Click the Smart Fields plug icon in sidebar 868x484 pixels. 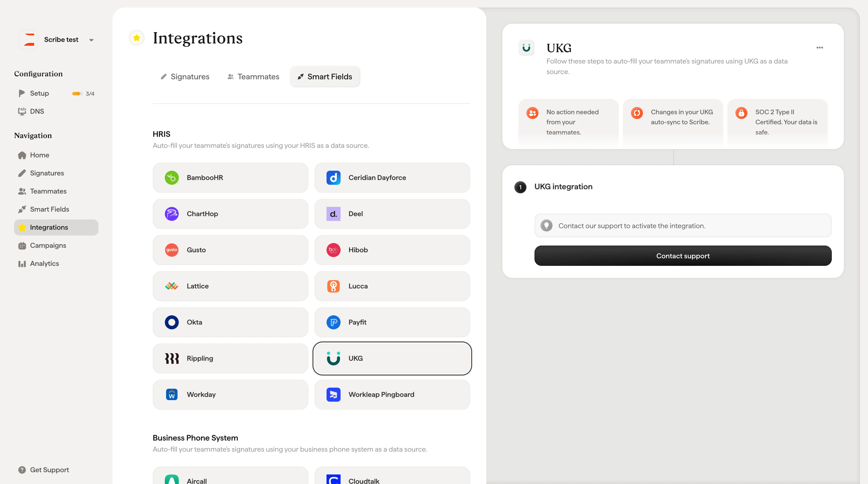(x=22, y=209)
